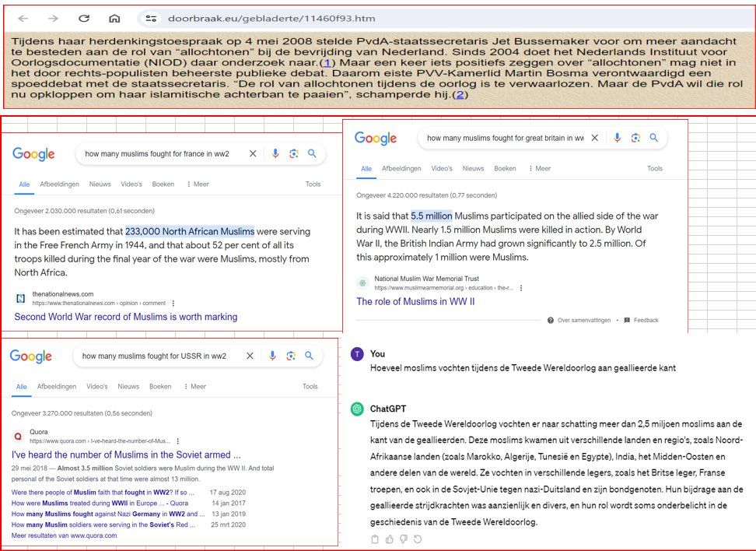Image resolution: width=756 pixels, height=551 pixels.
Task: Clear the great britain search query
Action: tap(595, 138)
